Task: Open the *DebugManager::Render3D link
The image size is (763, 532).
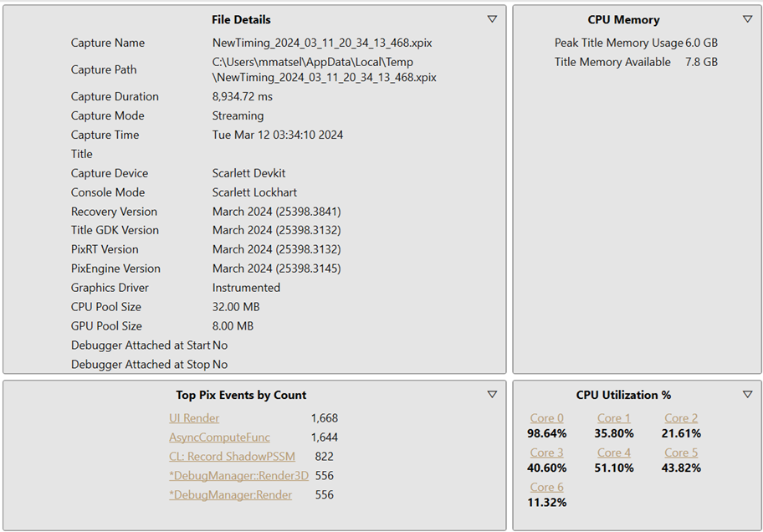Action: [x=239, y=476]
